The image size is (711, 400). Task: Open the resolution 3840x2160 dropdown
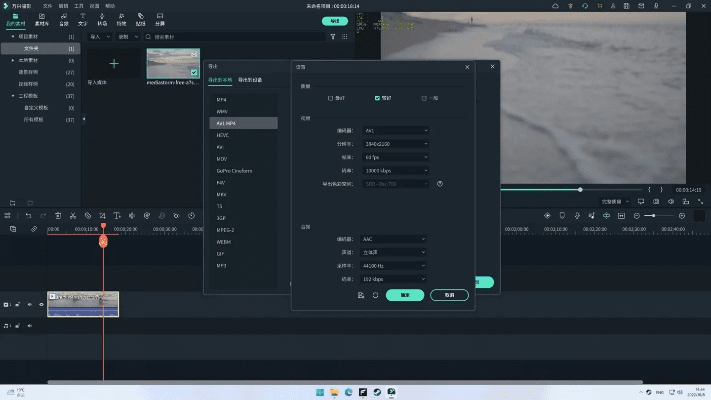coord(395,144)
